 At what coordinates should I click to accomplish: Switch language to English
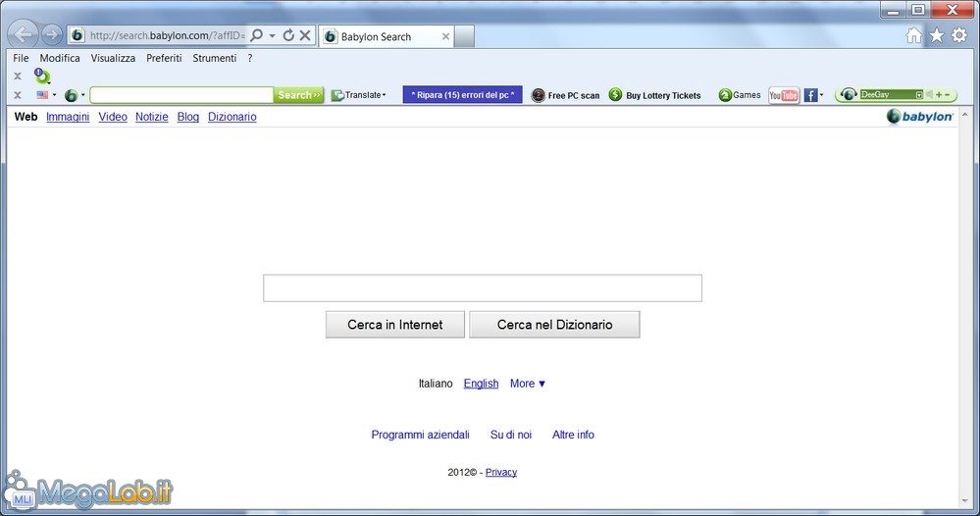pyautogui.click(x=481, y=384)
